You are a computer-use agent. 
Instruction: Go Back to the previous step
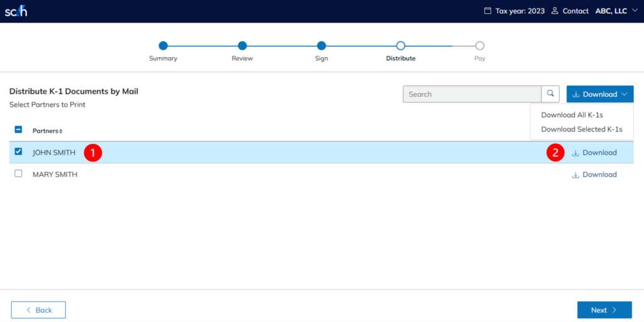pos(38,310)
